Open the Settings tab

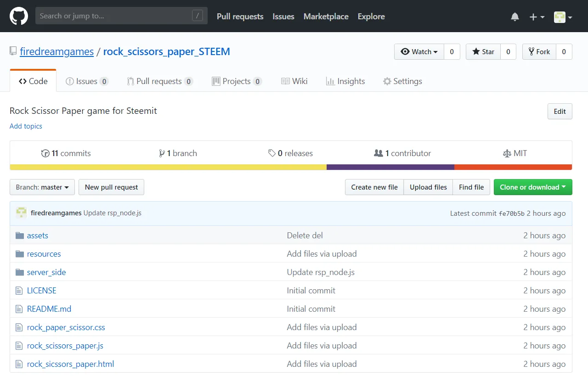[x=402, y=81]
